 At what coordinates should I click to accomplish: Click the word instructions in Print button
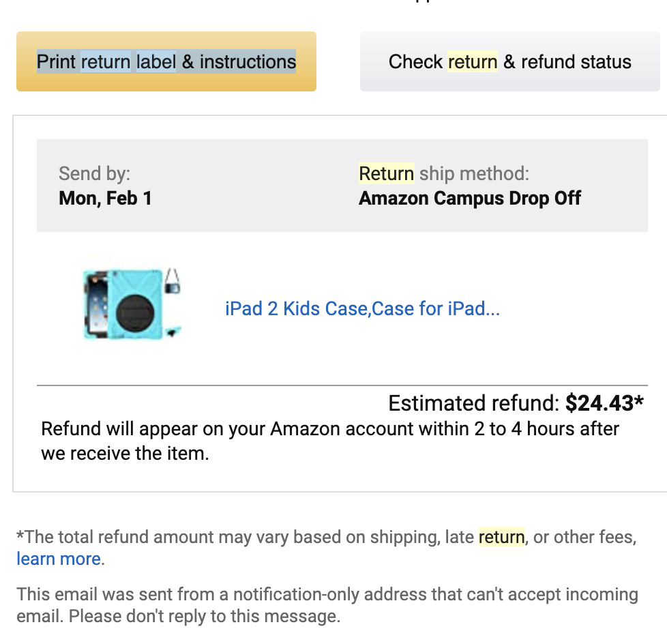click(x=248, y=61)
